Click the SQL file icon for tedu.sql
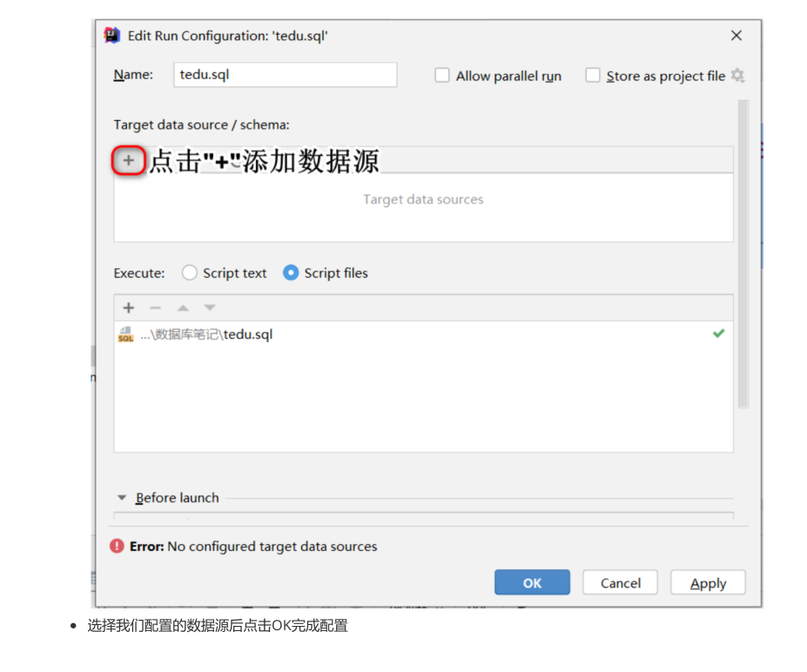 [x=125, y=334]
